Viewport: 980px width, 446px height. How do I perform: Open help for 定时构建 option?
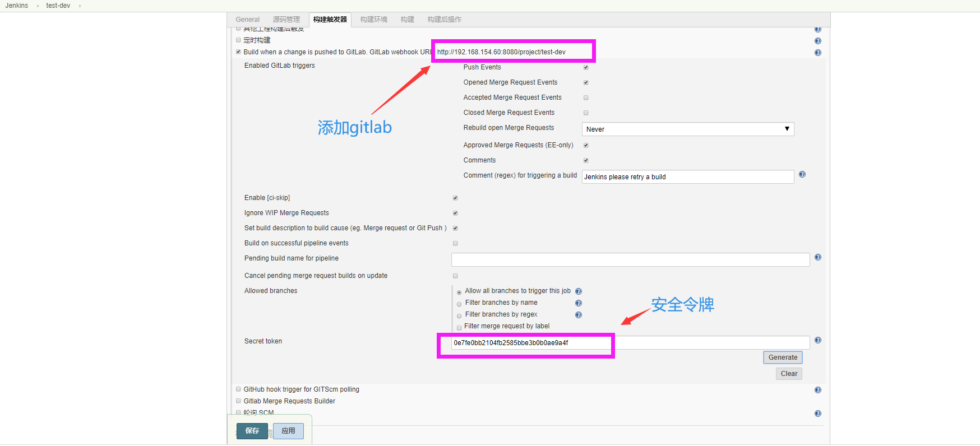pos(818,41)
